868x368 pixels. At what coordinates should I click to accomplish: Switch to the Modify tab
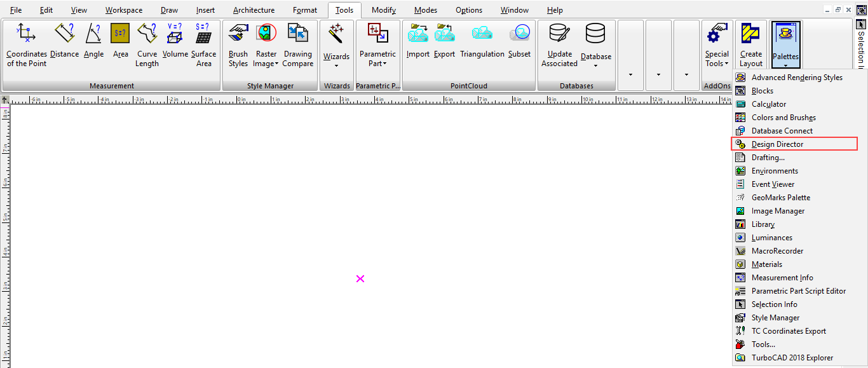[x=384, y=10]
